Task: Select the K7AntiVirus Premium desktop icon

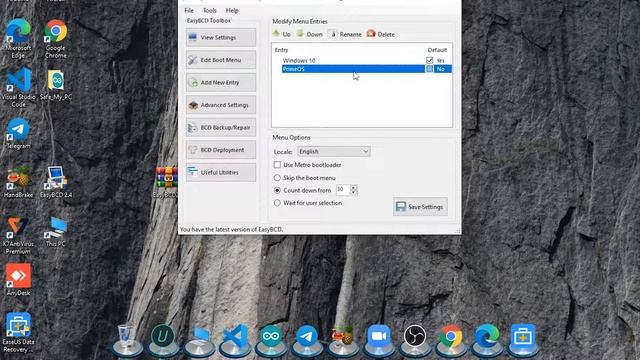Action: tap(18, 235)
